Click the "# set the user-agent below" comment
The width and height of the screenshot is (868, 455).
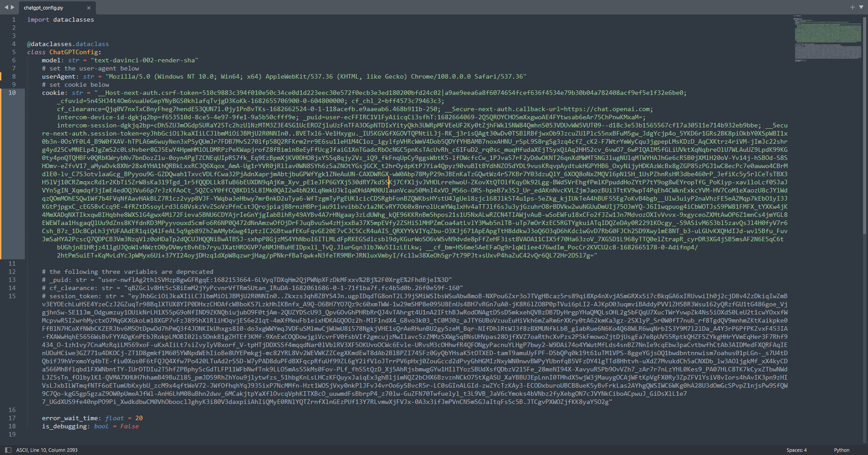[x=90, y=68]
